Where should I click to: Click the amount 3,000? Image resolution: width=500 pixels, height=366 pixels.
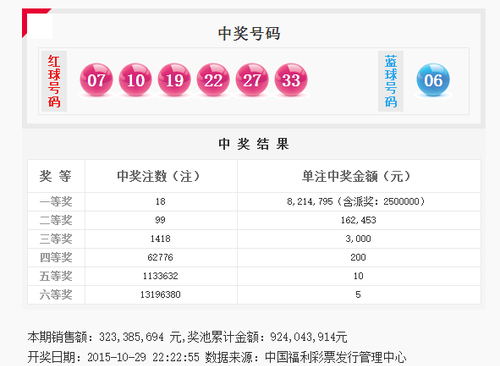(358, 239)
